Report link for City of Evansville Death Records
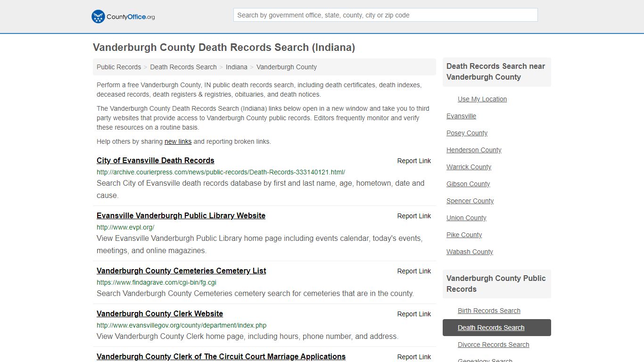644x362 pixels. 414,161
